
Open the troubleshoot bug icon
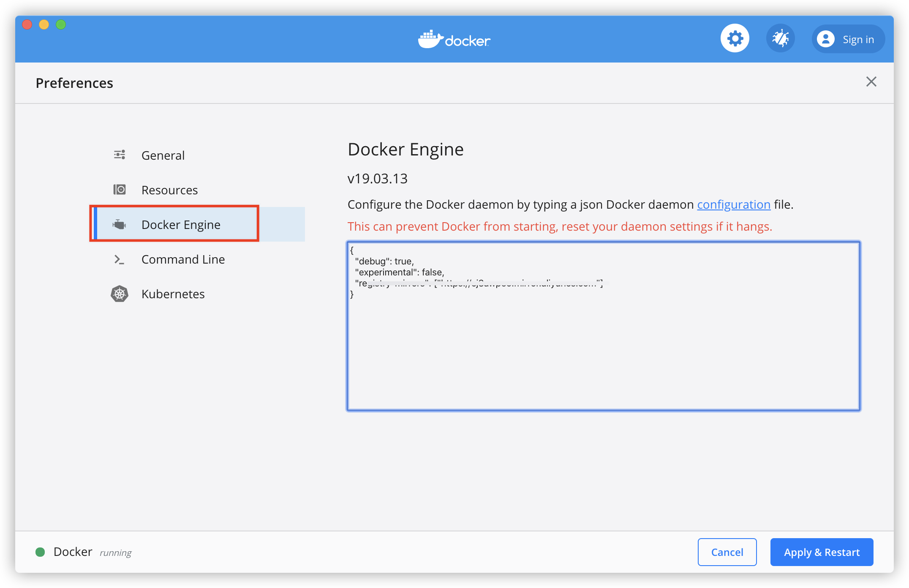[780, 38]
